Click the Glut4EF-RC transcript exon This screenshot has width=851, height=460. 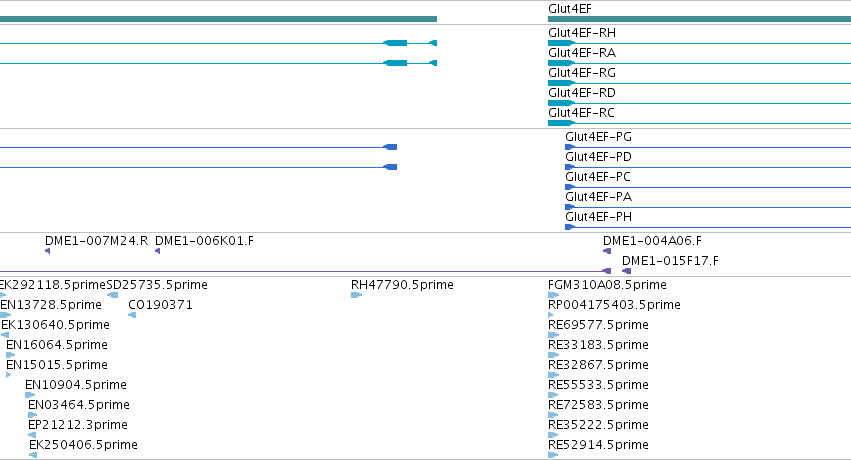pyautogui.click(x=561, y=123)
